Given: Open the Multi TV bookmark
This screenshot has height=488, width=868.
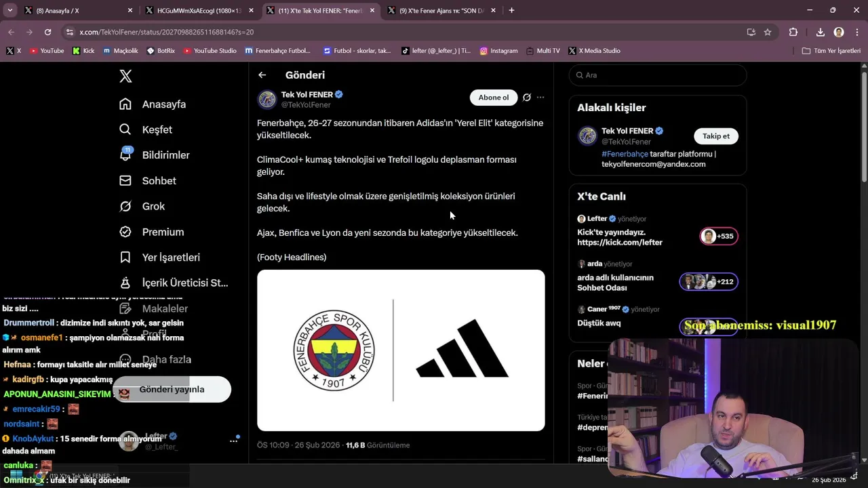Looking at the screenshot, I should click(542, 51).
